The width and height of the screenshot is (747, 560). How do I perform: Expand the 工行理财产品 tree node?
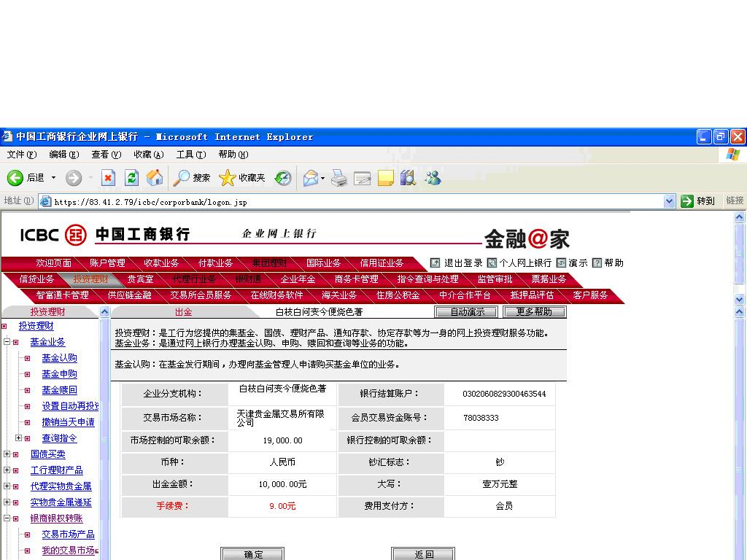7,470
